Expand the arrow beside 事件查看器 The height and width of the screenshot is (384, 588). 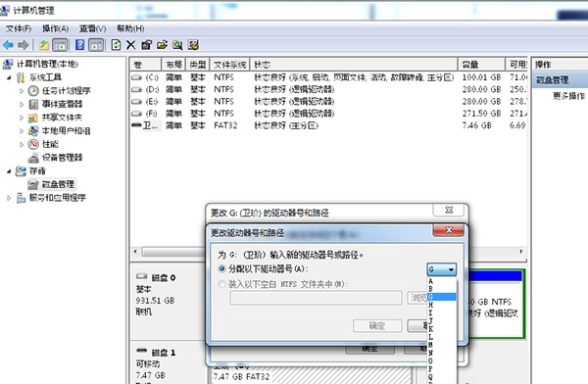(x=22, y=104)
